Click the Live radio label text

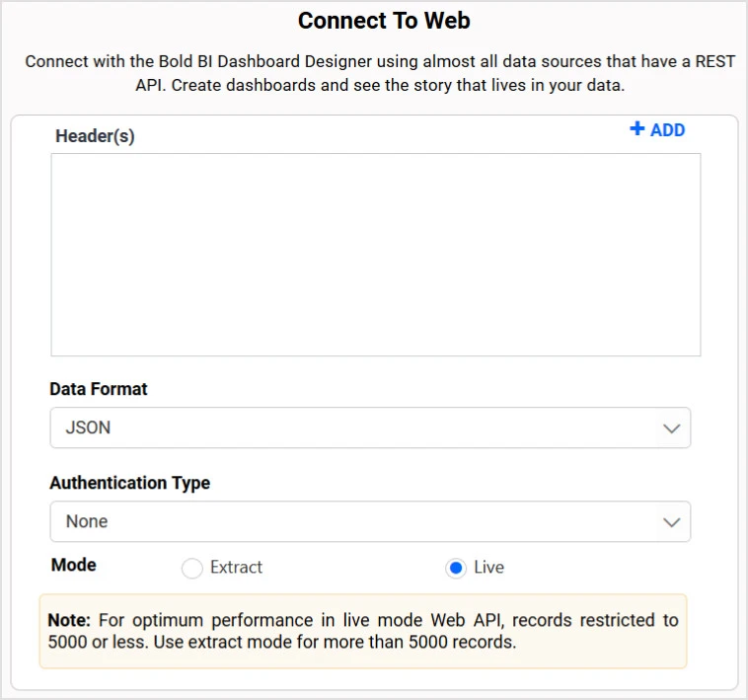pos(488,568)
